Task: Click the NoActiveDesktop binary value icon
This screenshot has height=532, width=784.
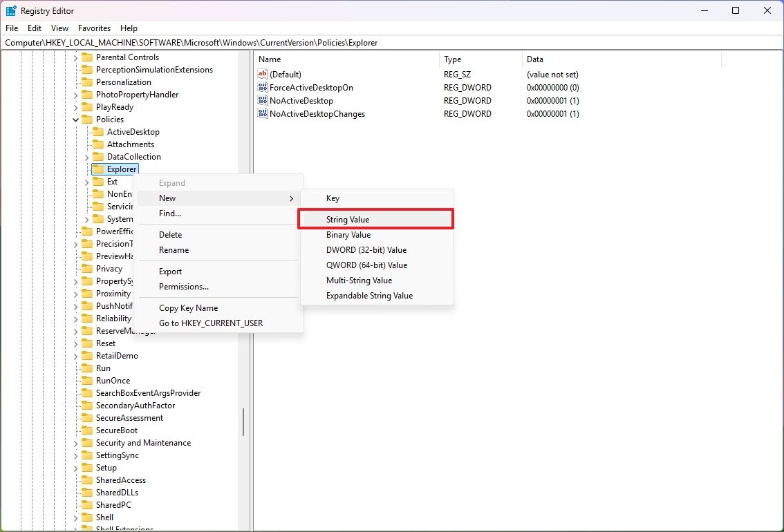Action: pos(263,100)
